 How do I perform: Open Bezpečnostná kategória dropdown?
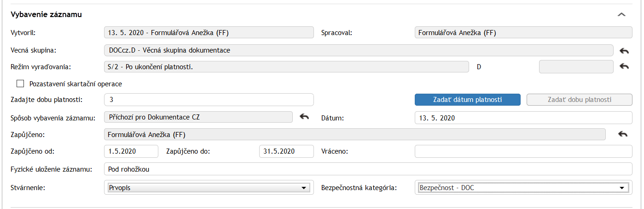523,188
